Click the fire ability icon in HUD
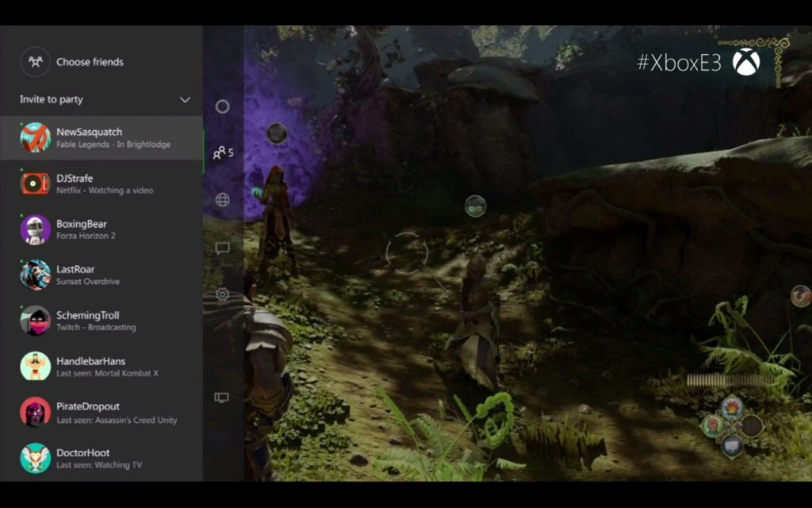Image resolution: width=812 pixels, height=508 pixels. point(731,407)
